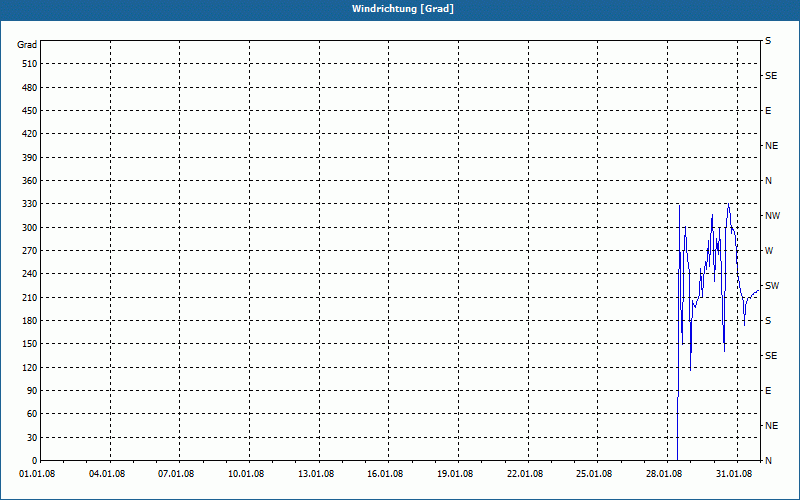The image size is (800, 500).
Task: Pick the 22.01.08 tick on time axis
Action: pos(525,474)
